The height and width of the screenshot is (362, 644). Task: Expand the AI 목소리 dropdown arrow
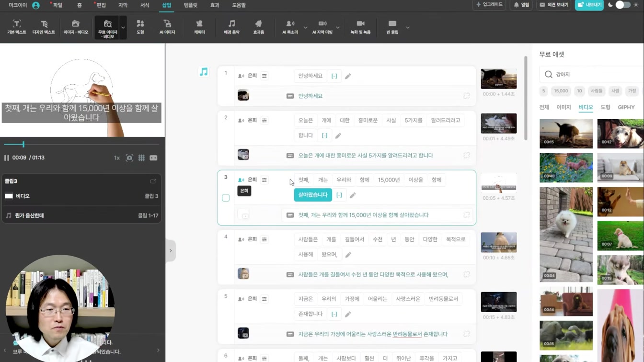(305, 28)
